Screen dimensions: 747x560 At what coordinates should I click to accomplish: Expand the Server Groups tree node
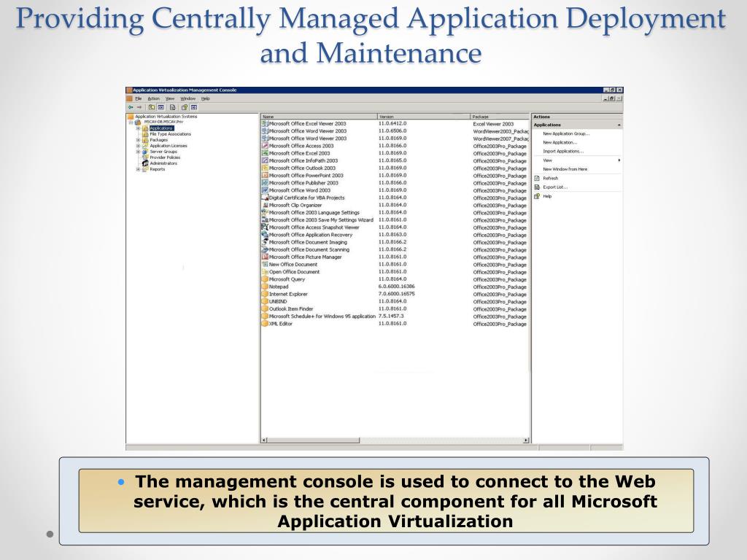click(x=138, y=152)
